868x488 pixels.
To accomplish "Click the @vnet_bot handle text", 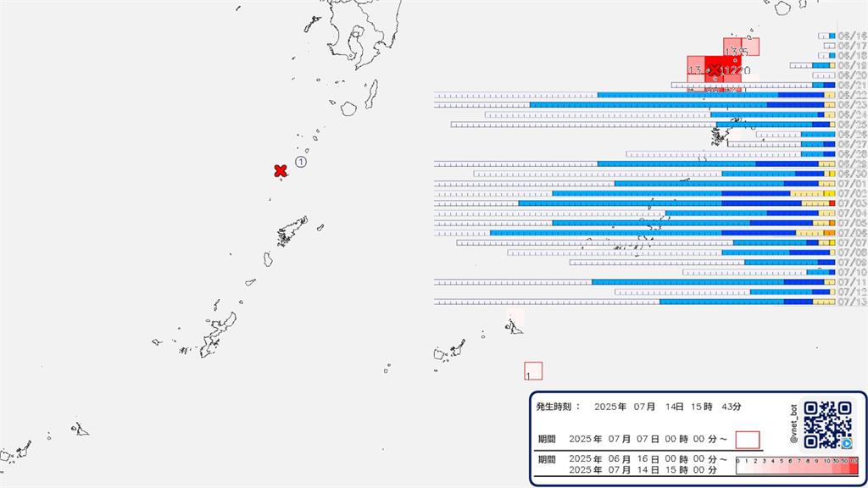I will tap(793, 424).
